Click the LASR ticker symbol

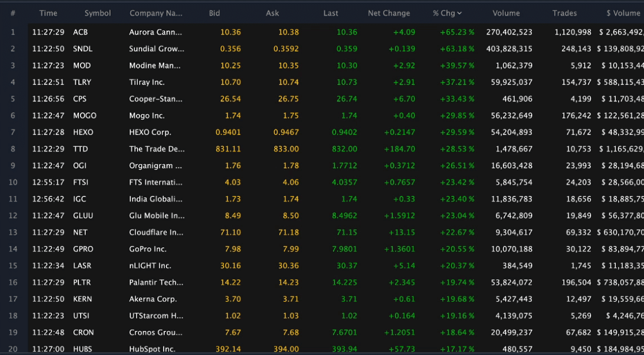pos(82,266)
